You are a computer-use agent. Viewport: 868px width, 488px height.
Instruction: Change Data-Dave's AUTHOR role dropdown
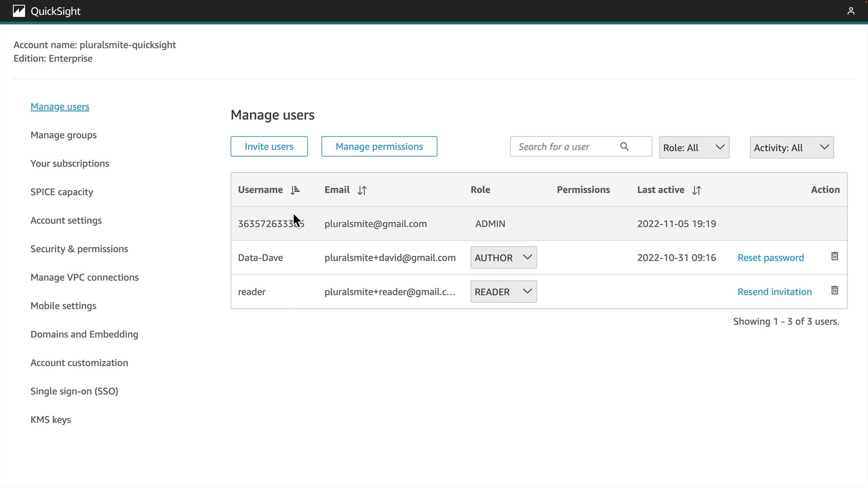503,258
